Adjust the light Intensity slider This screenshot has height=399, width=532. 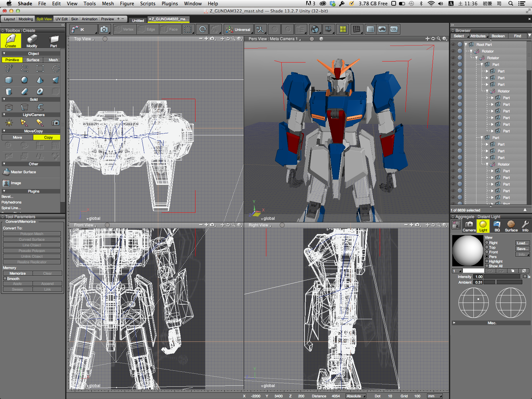[502, 277]
